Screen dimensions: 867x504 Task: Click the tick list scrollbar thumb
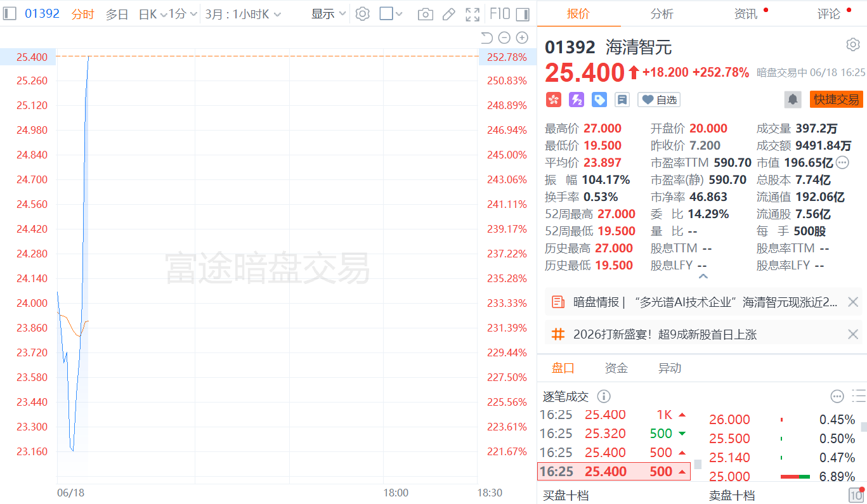click(698, 464)
